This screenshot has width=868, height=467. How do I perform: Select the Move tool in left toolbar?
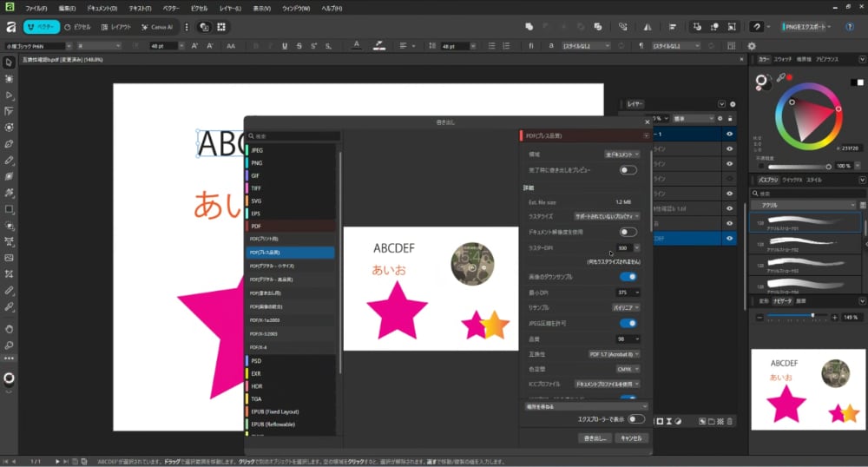point(9,62)
